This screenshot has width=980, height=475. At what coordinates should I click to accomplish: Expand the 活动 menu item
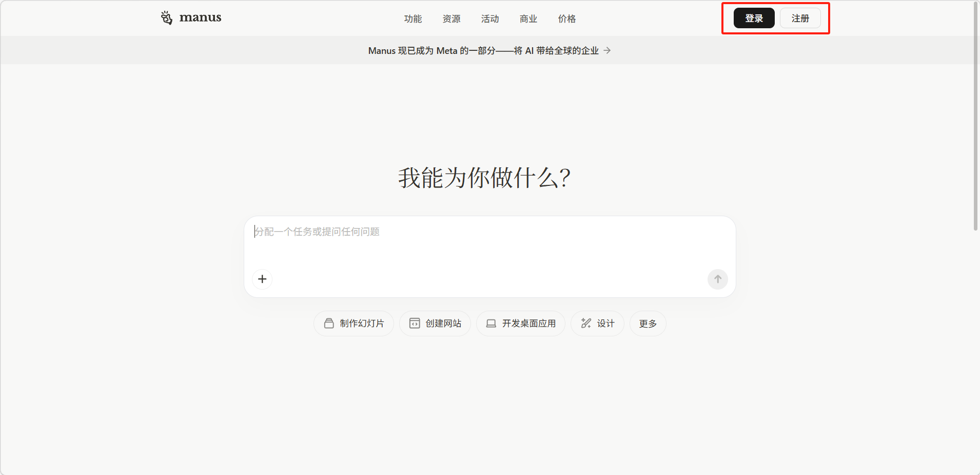489,19
